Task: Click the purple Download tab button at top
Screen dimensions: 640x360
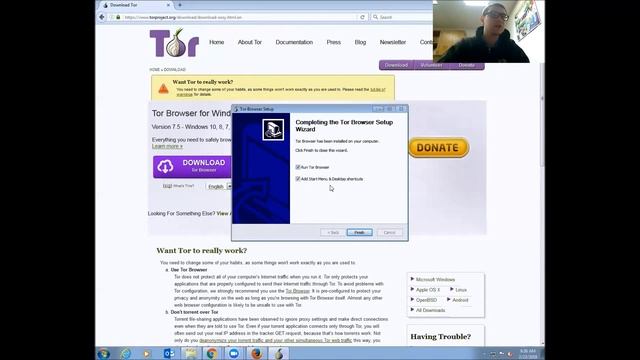Action: coord(396,65)
